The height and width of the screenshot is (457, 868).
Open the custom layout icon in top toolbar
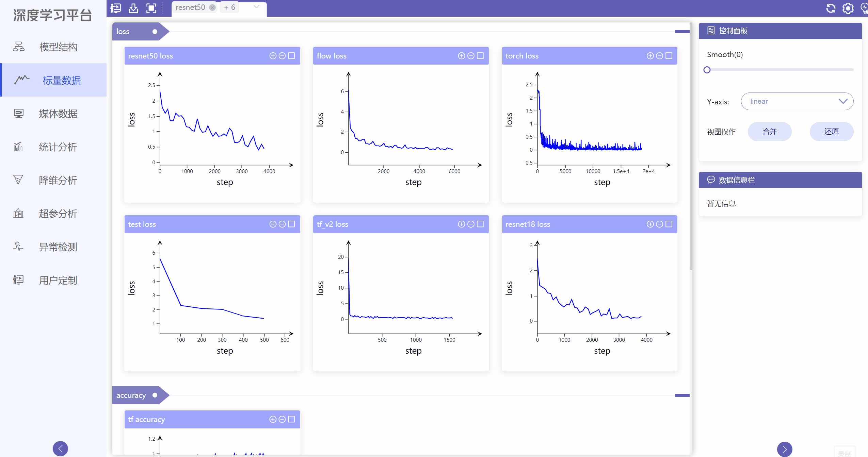(x=116, y=8)
